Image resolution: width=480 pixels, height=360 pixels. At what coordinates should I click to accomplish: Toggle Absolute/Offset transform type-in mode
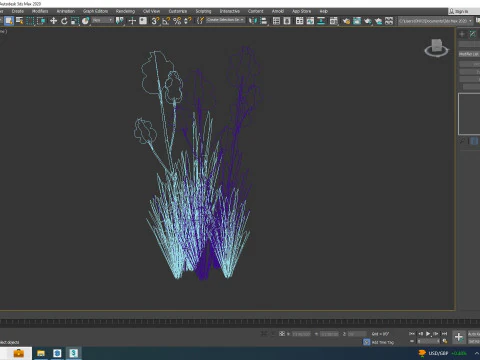pos(282,334)
